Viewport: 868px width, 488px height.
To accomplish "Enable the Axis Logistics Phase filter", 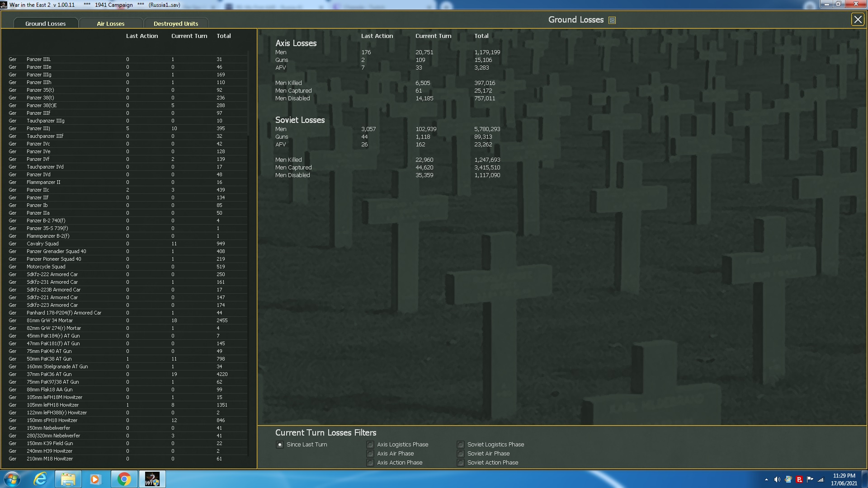I will point(370,445).
